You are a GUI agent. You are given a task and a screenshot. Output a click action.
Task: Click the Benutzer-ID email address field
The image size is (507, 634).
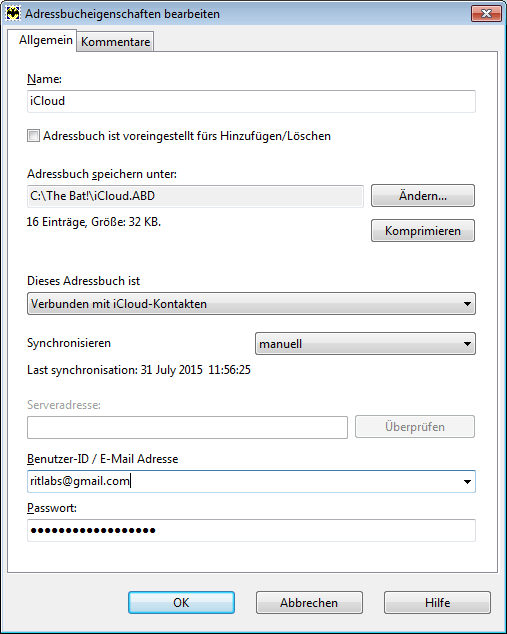(x=251, y=481)
